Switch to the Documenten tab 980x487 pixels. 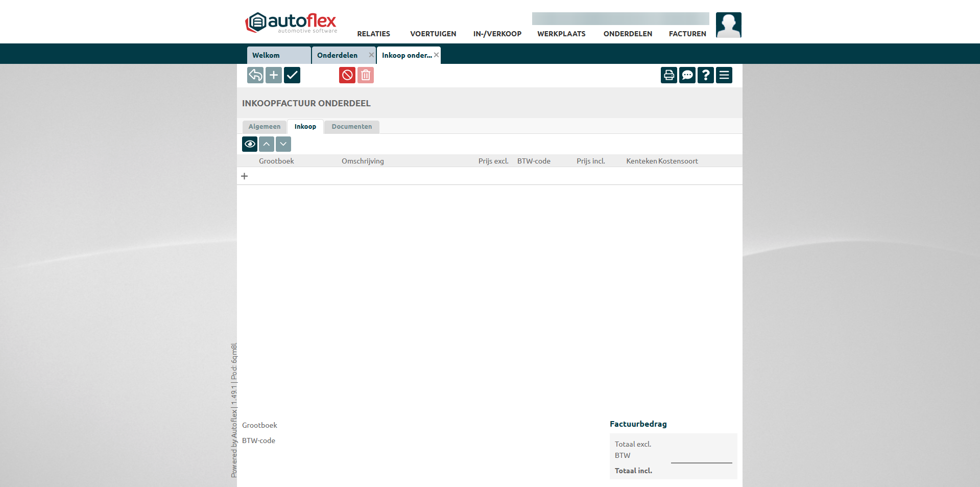(352, 127)
